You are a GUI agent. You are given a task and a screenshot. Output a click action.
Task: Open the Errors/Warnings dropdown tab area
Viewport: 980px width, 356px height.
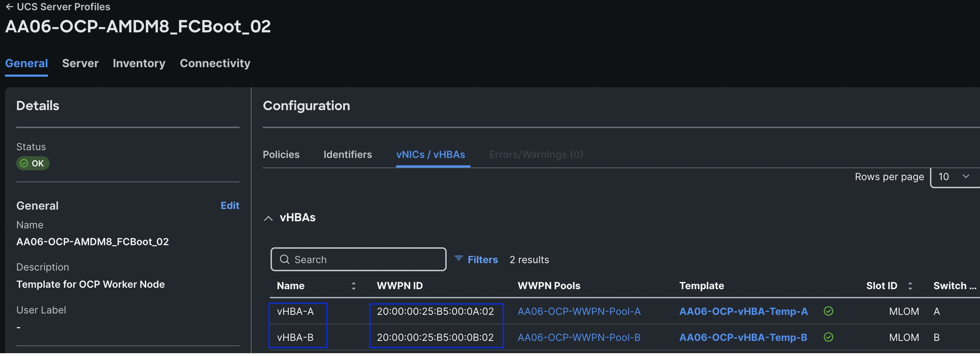[536, 154]
